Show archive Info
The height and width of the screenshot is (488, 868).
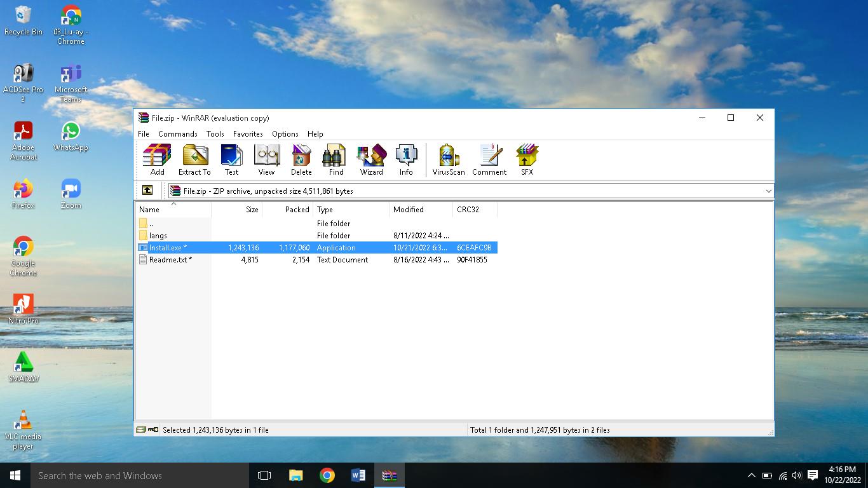pos(406,159)
